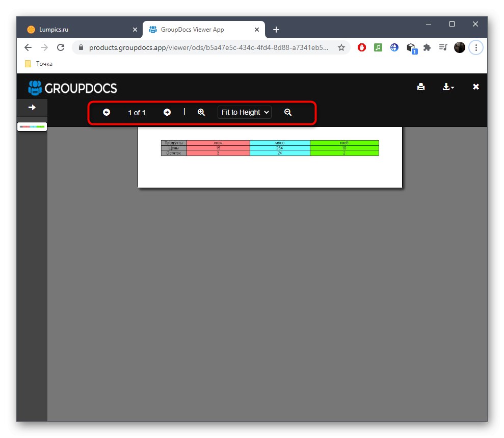The height and width of the screenshot is (438, 504).
Task: Go back in browser history
Action: click(x=28, y=47)
